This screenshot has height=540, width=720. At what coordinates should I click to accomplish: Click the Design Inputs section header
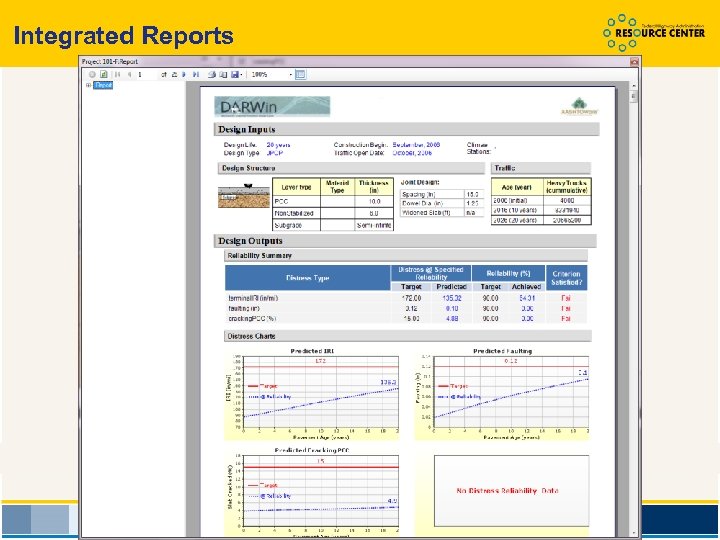pos(406,129)
